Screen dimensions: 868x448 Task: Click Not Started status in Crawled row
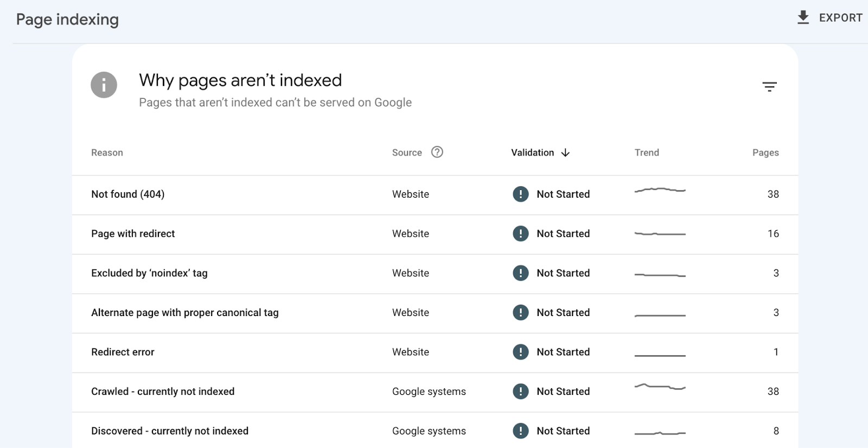coord(563,391)
